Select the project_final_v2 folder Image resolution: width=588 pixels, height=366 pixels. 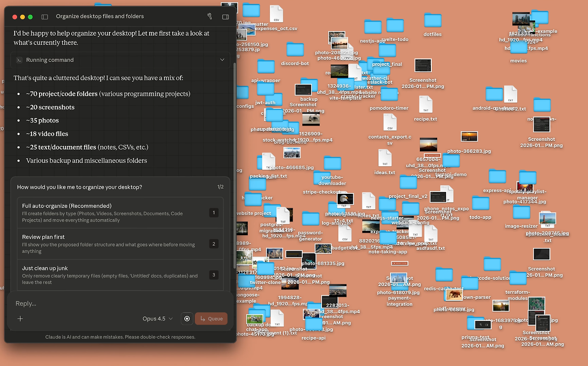point(408,183)
